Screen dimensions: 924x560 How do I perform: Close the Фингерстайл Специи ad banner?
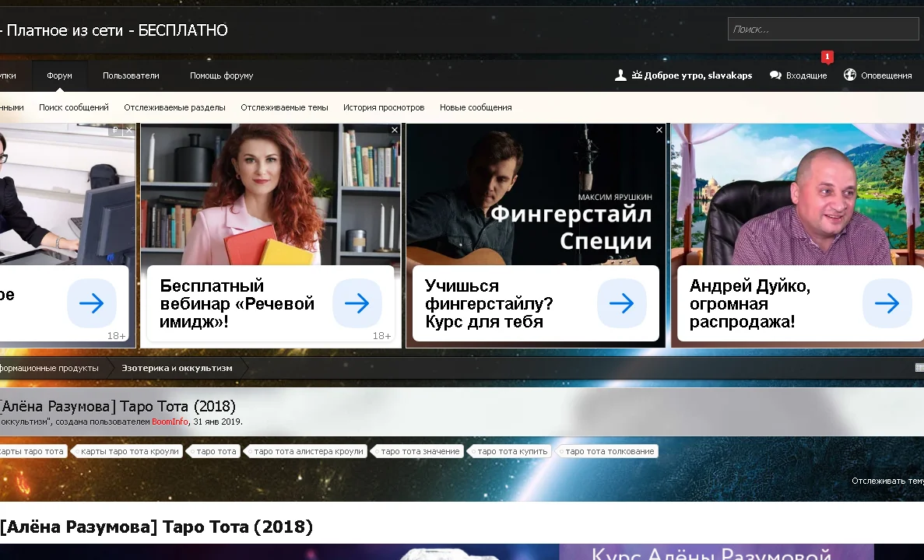659,130
